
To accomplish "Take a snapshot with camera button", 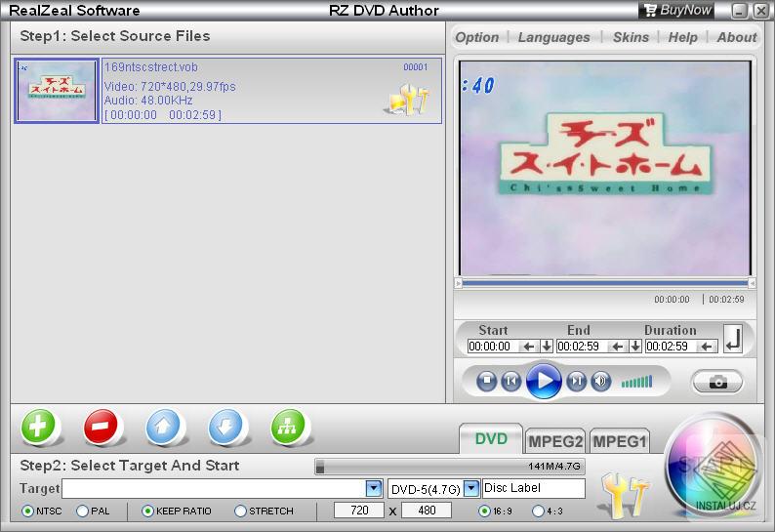I will pos(717,382).
